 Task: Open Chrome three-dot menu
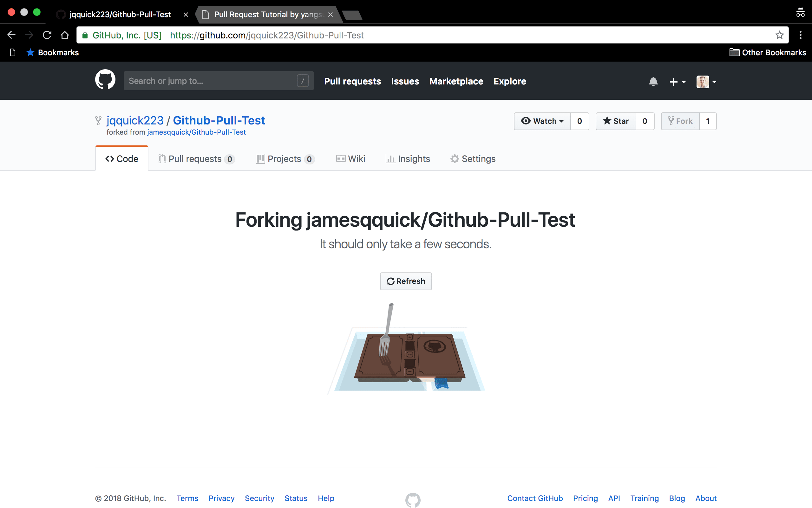pos(801,35)
